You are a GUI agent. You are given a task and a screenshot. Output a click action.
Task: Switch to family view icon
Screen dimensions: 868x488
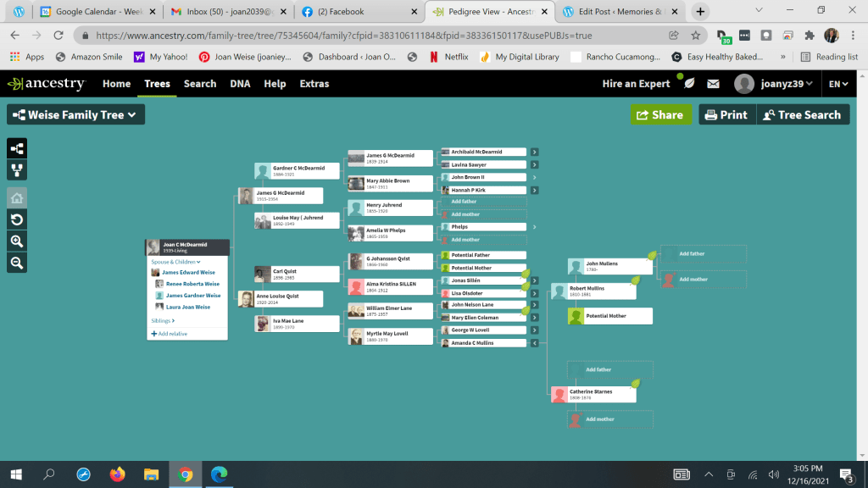pyautogui.click(x=17, y=170)
